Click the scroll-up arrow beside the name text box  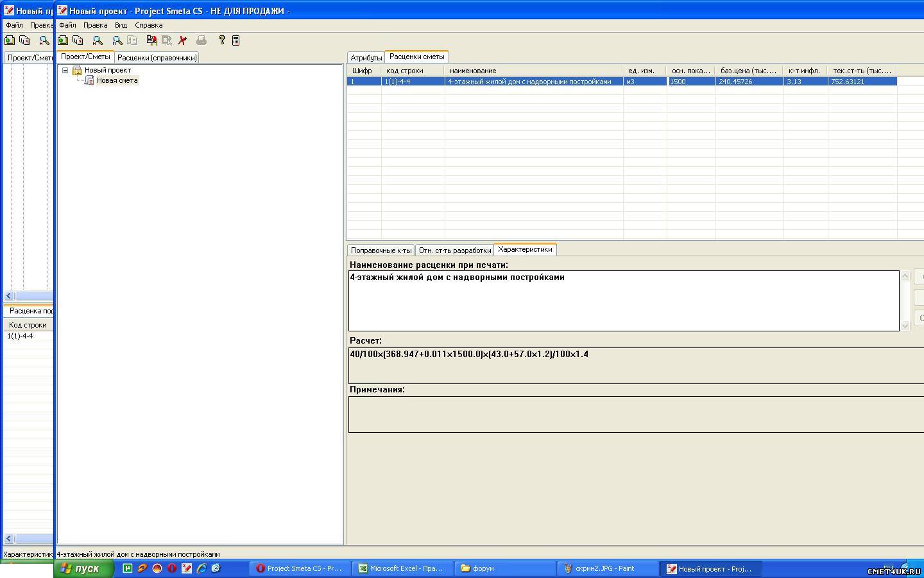coord(905,276)
